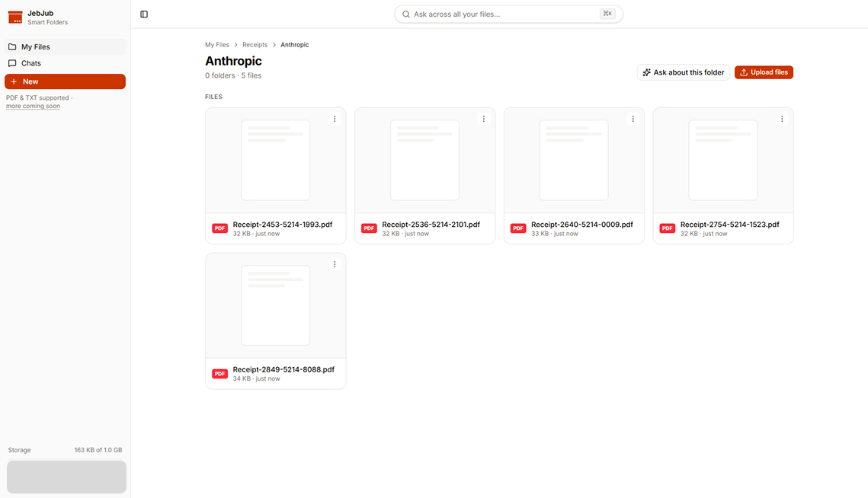Follow the 'more coming soon' link
The height and width of the screenshot is (498, 868).
pyautogui.click(x=34, y=107)
